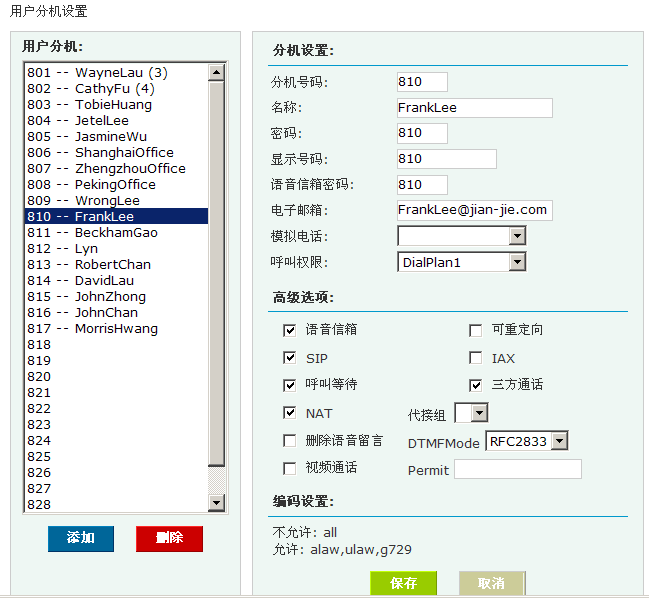The width and height of the screenshot is (649, 598).
Task: Enable 删除语音留言 checkbox
Action: (289, 441)
